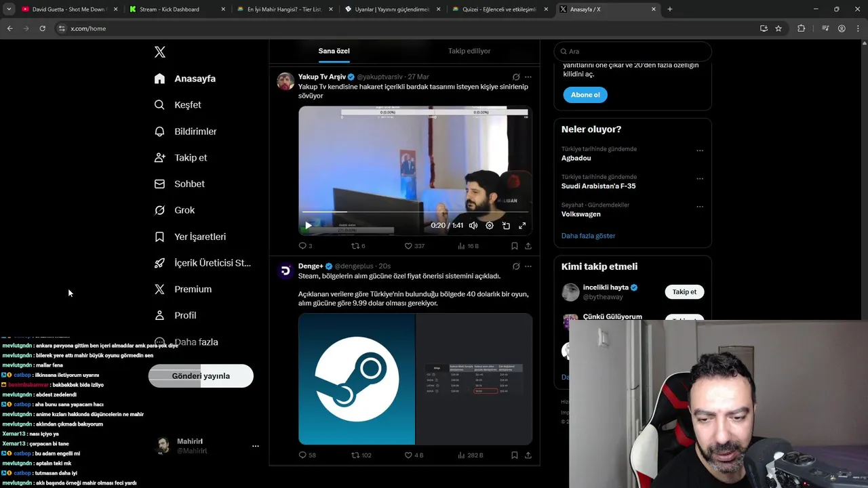Open more options on Denge+ post
The image size is (868, 488).
pos(528,266)
